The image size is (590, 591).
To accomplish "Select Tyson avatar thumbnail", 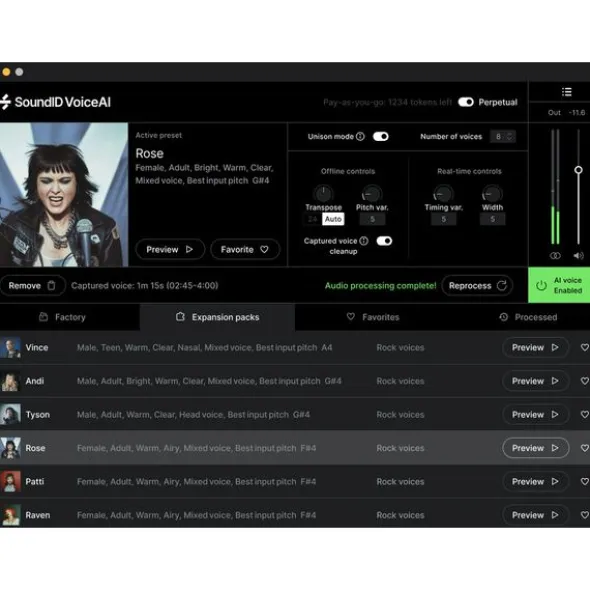I will [x=10, y=415].
